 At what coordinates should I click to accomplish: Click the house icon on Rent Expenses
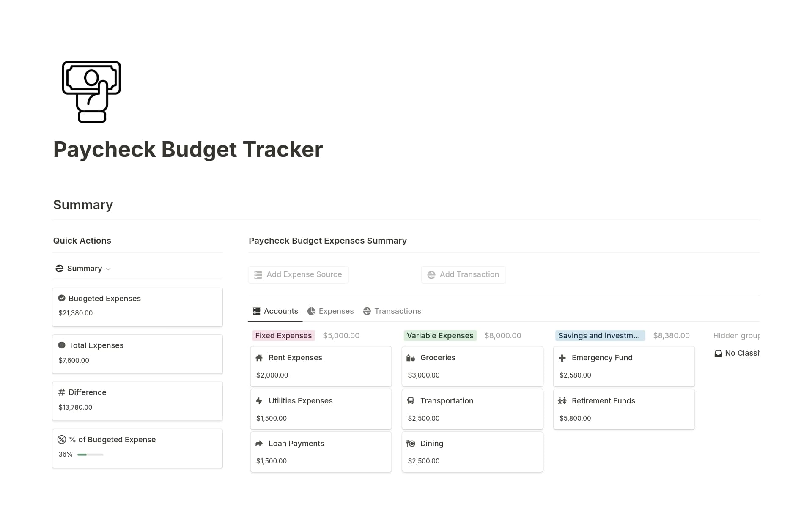click(x=259, y=358)
